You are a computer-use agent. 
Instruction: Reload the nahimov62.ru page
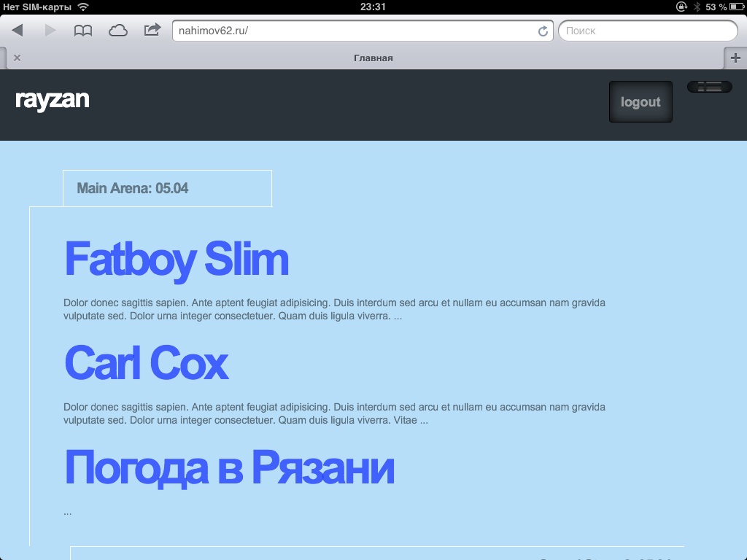(x=543, y=31)
